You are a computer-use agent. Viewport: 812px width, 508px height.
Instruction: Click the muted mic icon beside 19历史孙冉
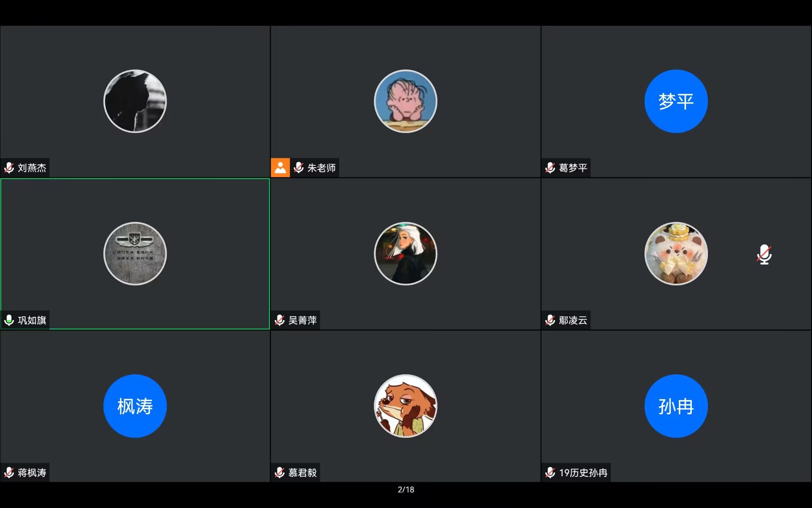550,472
